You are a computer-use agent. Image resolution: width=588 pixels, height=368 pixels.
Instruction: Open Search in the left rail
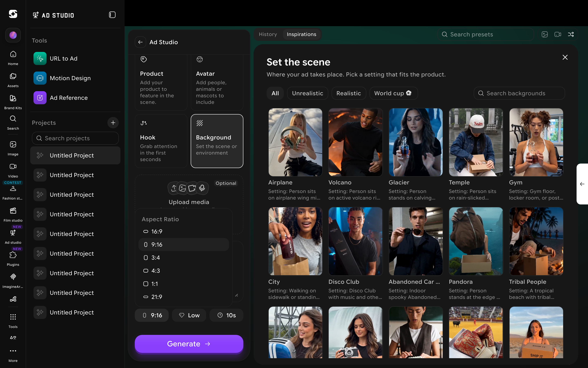[x=13, y=123]
